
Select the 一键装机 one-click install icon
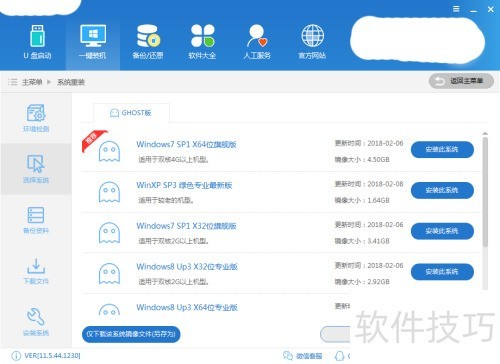(x=93, y=42)
